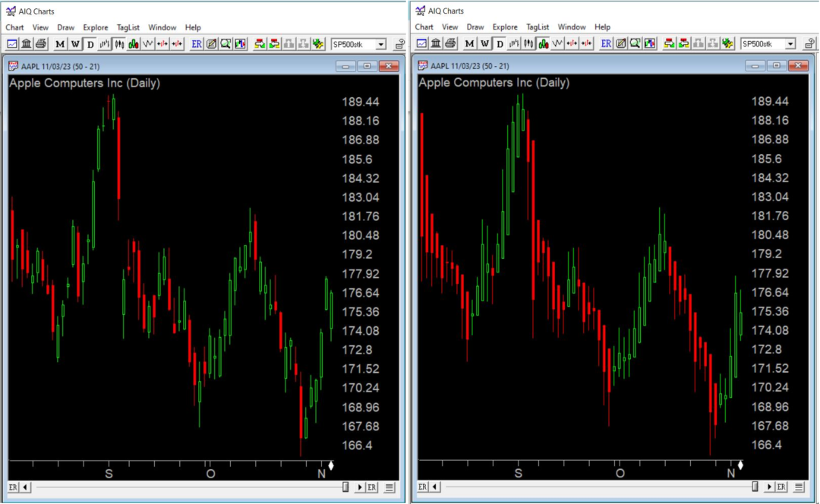Open the TagList menu
The height and width of the screenshot is (504, 820).
pyautogui.click(x=129, y=27)
